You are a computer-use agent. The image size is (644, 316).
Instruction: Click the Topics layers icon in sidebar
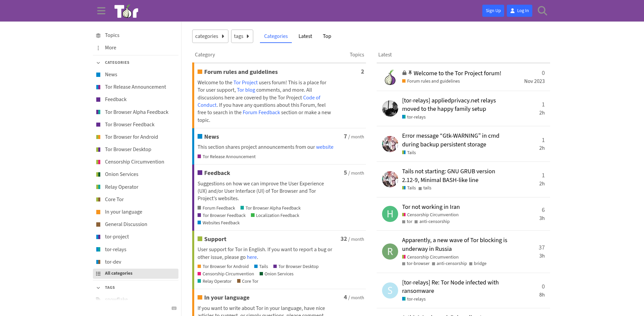click(x=98, y=36)
